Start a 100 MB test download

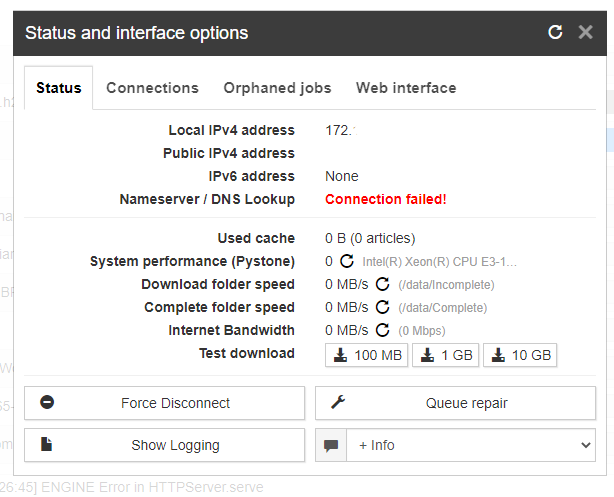(367, 355)
